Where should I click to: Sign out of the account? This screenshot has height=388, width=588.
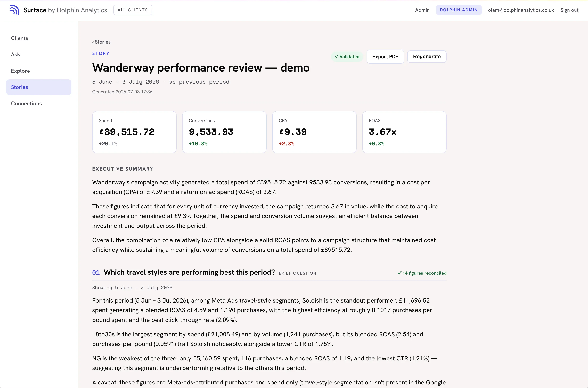point(569,10)
